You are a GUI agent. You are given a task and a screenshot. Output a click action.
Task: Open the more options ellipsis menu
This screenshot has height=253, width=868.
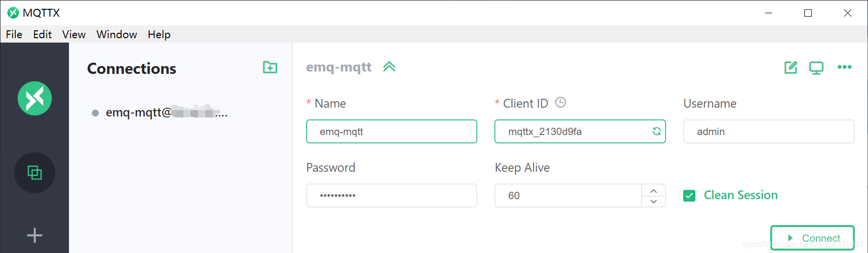point(845,67)
